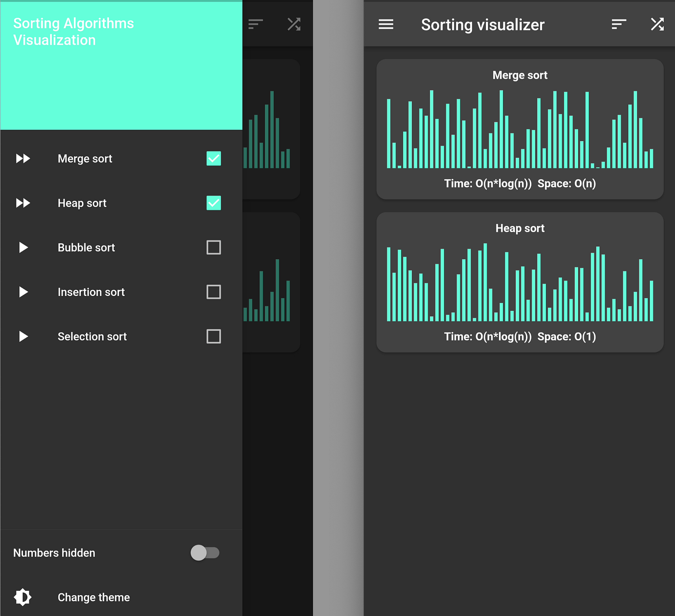The height and width of the screenshot is (616, 675).
Task: Open the hamburger menu in Sorting visualizer
Action: point(386,24)
